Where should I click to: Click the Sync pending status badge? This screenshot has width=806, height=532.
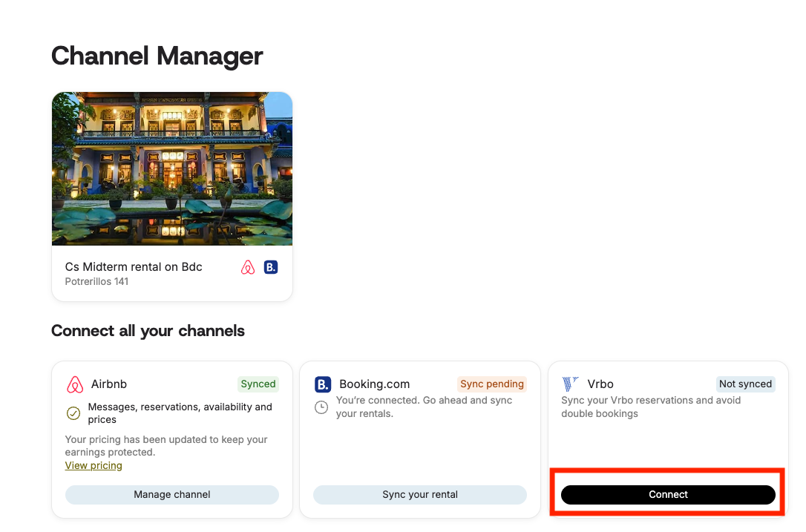click(x=492, y=384)
